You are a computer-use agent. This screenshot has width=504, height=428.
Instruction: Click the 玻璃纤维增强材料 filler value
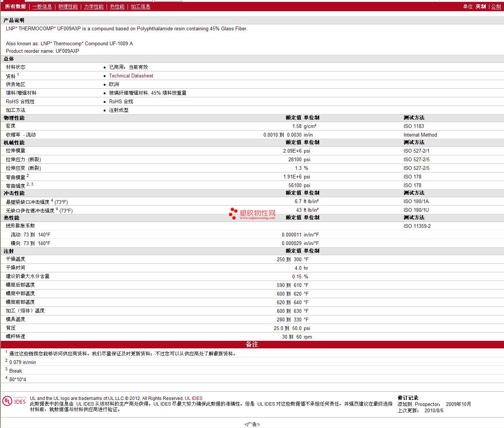click(x=148, y=93)
